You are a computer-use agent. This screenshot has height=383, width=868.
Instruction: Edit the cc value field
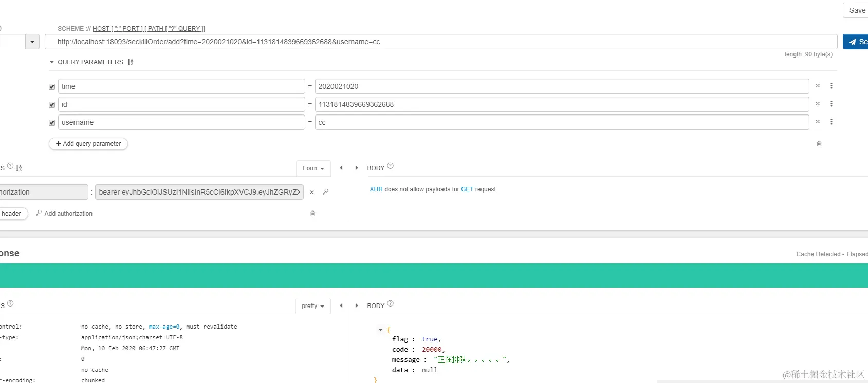(x=562, y=122)
